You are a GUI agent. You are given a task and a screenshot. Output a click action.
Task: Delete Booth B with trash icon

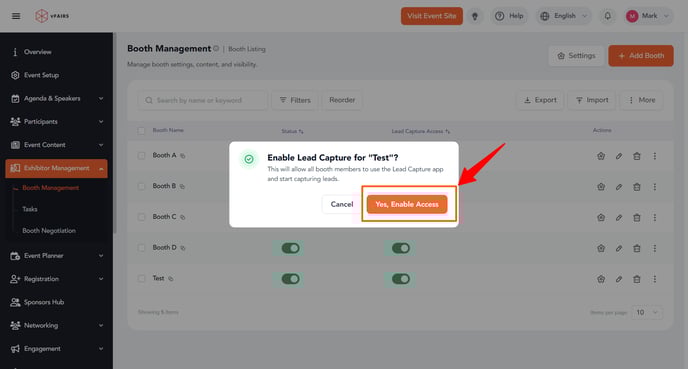(637, 187)
